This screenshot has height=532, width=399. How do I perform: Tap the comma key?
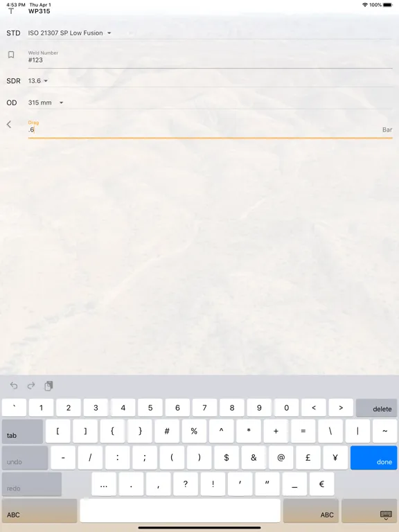point(159,484)
